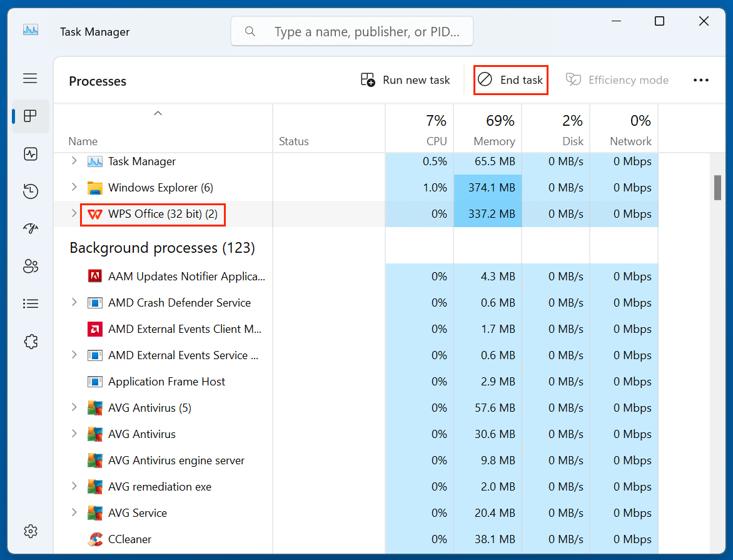
Task: Expand the Windows Explorer process group
Action: coord(74,187)
